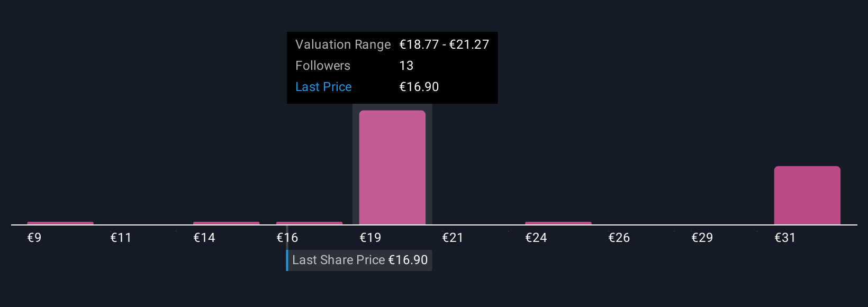Select the thin bar above €24

point(558,223)
